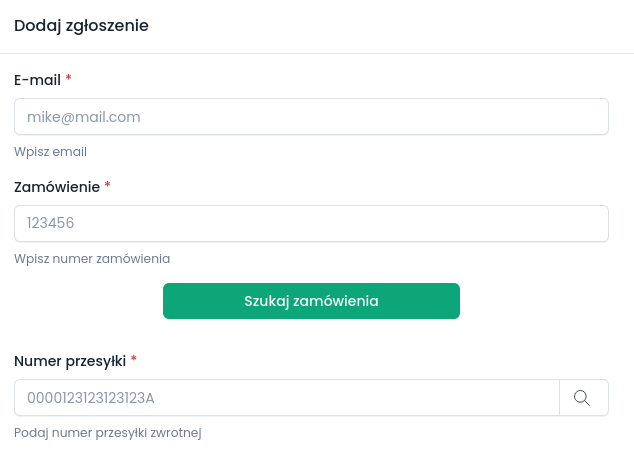Click the magnifier search icon
634x456 pixels.
[x=582, y=398]
